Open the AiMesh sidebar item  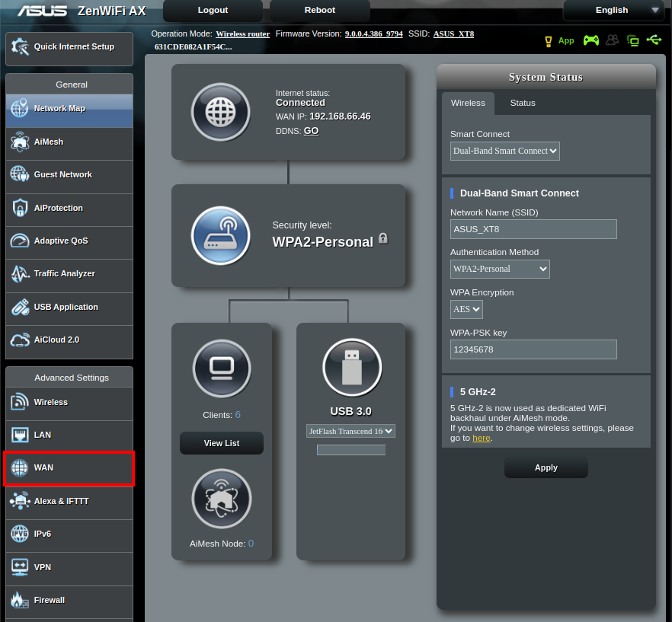pyautogui.click(x=69, y=143)
